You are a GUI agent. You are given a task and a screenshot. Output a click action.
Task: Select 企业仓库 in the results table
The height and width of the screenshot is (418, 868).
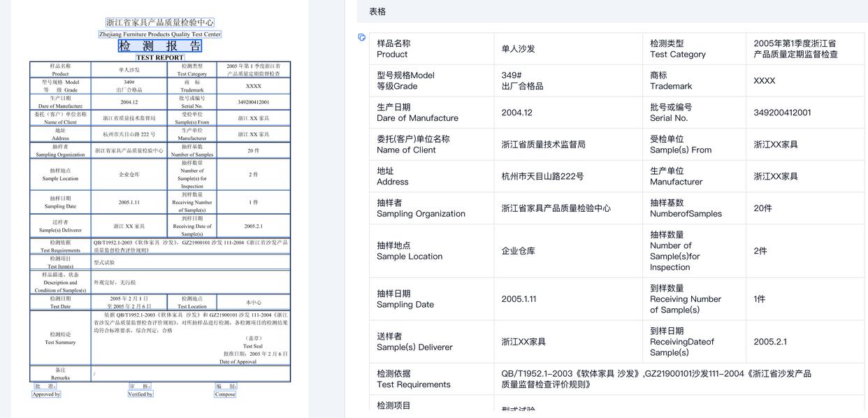point(518,251)
